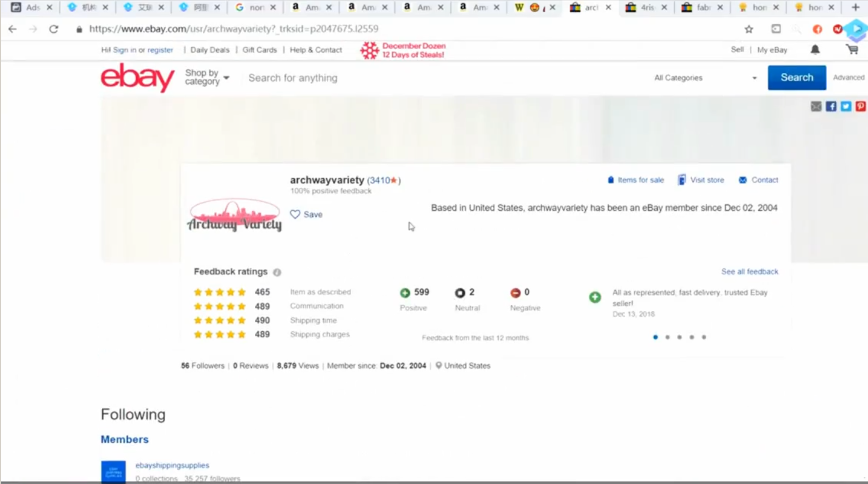Click the ebayshippingsupplies member avatar
Viewport: 868px width, 484px height.
(x=114, y=472)
